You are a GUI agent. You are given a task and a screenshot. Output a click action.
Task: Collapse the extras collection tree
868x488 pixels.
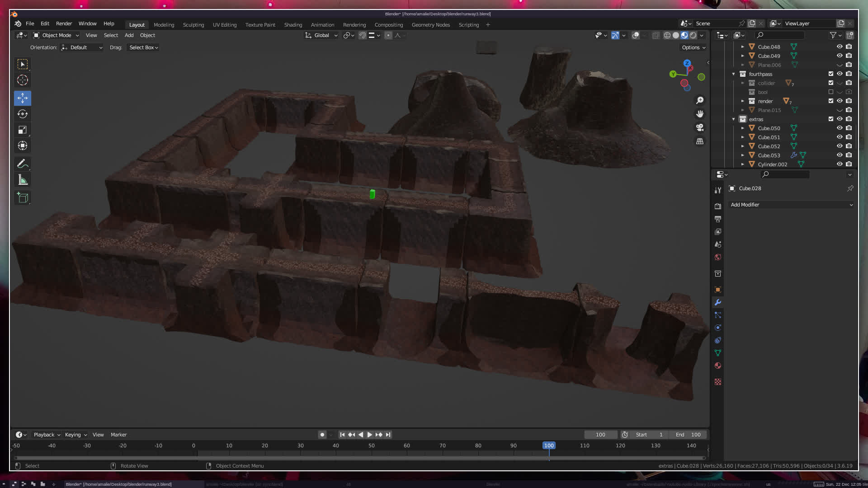point(734,119)
